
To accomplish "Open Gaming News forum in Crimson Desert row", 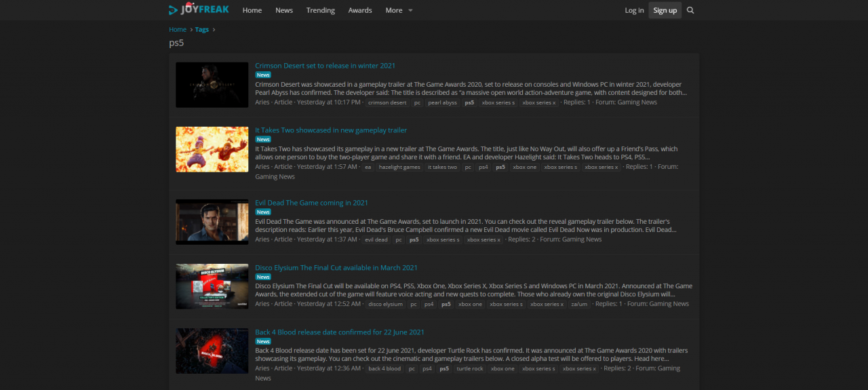I will click(637, 102).
